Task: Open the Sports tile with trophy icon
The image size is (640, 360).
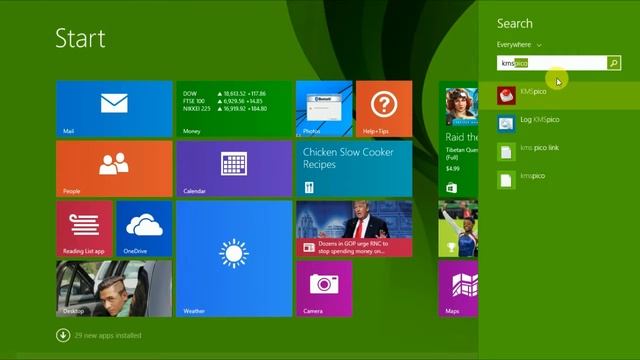Action: 458,229
